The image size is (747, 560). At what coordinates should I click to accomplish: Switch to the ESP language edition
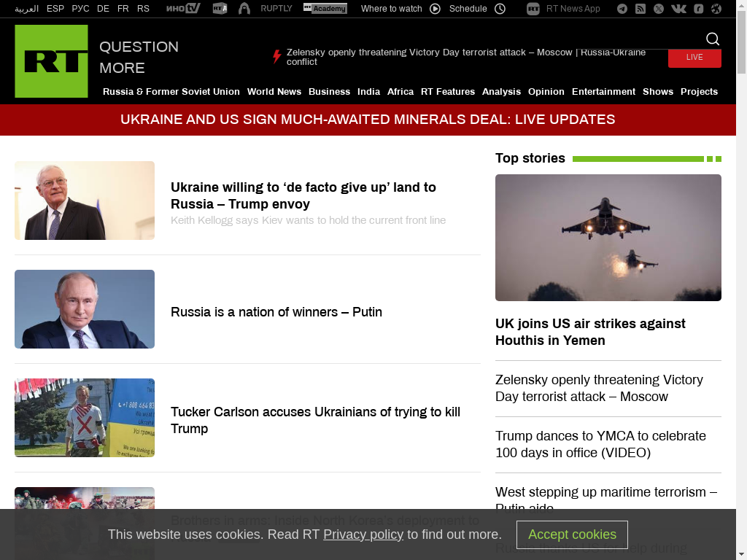pyautogui.click(x=55, y=9)
